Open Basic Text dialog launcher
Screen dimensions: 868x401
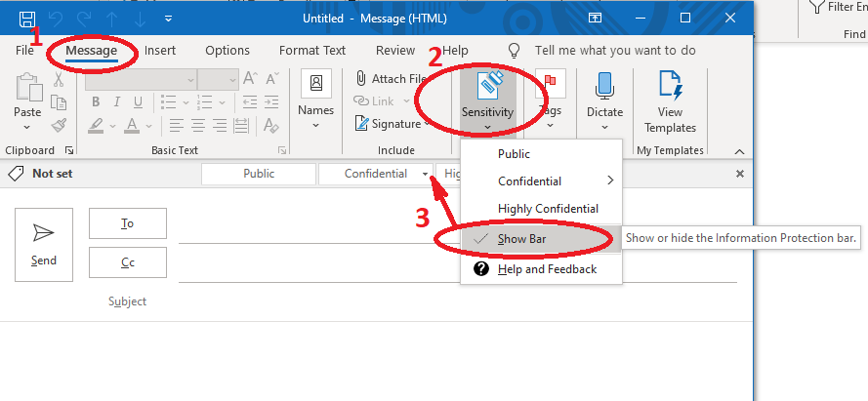pos(282,150)
